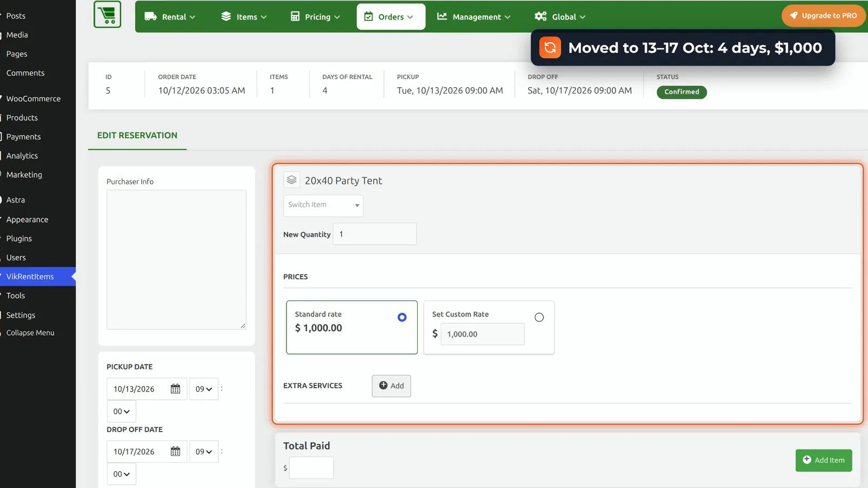Click the New Quantity input field
The image size is (868, 488).
pyautogui.click(x=374, y=234)
